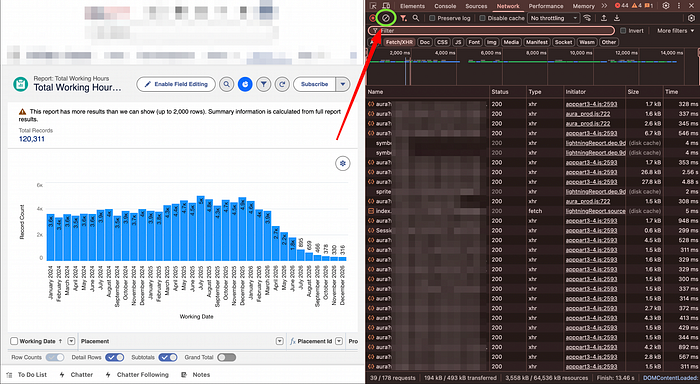Turn off the Subtotals switch

168,357
